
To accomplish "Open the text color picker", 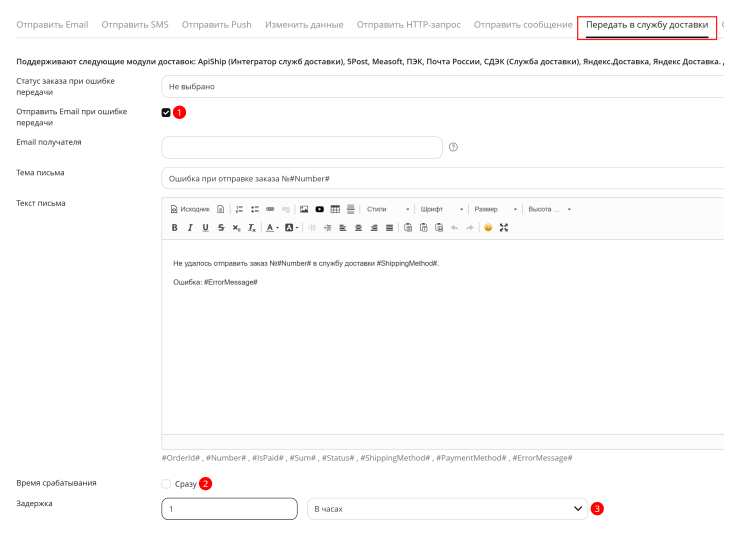I will (272, 227).
